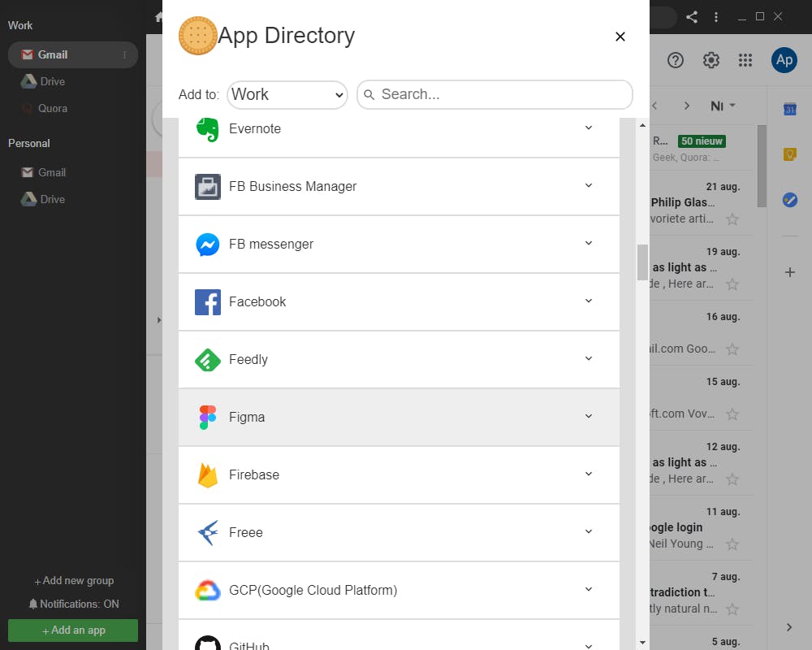Viewport: 812px width, 650px height.
Task: Open Google Keep side panel icon
Action: 790,154
